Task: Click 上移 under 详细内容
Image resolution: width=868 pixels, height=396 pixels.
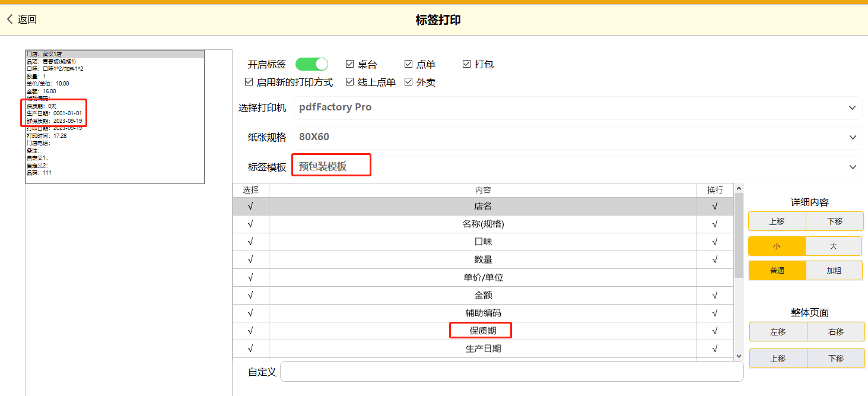Action: tap(777, 221)
